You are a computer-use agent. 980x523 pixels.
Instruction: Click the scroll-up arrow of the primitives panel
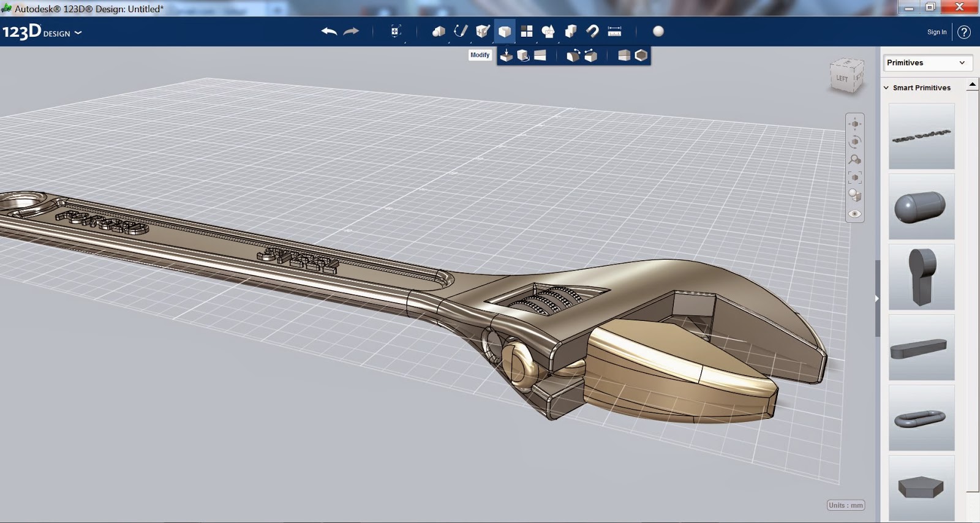point(973,84)
